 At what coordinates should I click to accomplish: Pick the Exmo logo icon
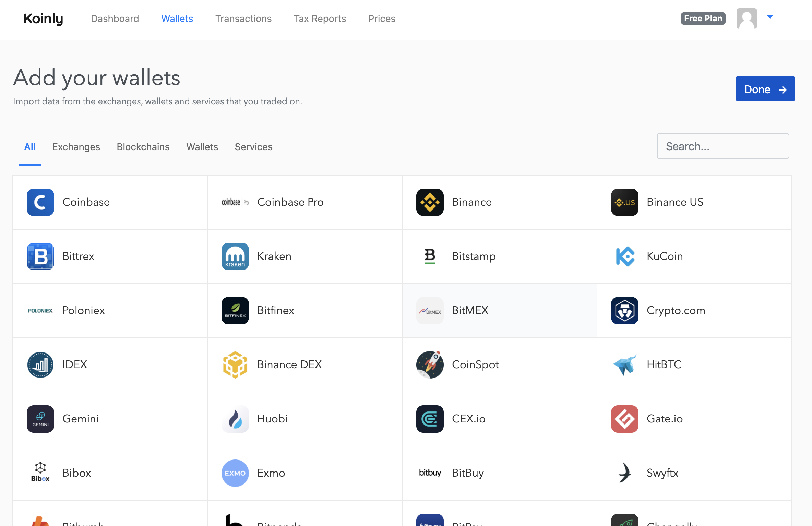click(235, 473)
